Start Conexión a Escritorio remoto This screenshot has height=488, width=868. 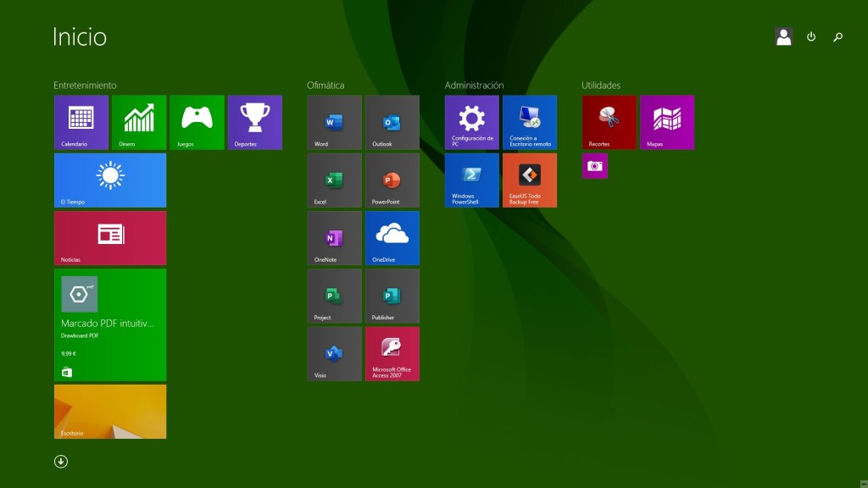pyautogui.click(x=529, y=122)
